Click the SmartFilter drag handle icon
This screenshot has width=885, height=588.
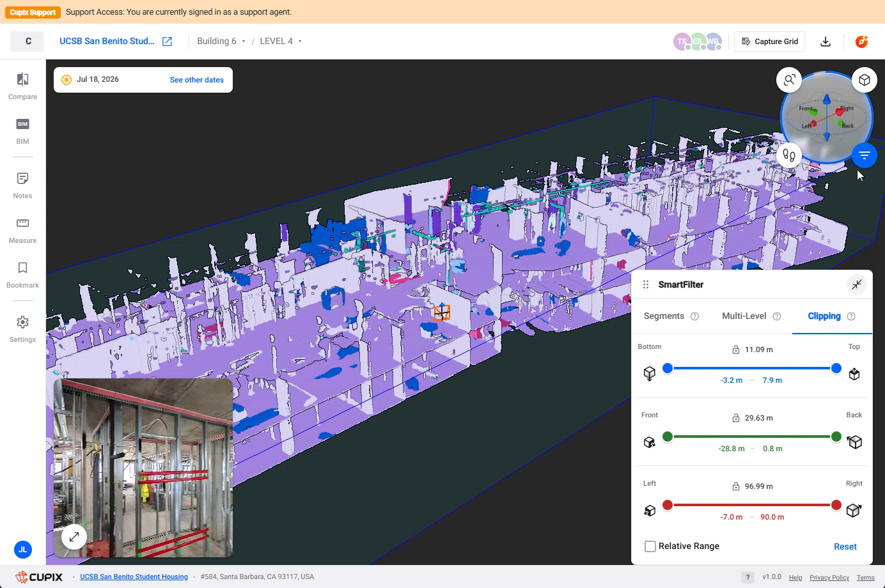point(646,284)
